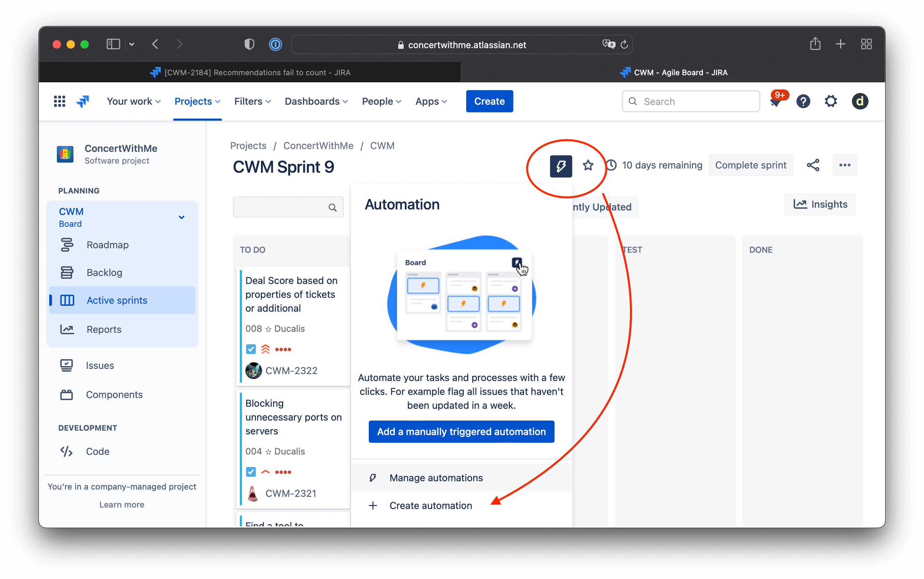Screen dimensions: 924x579
Task: Open the Automation lightning bolt icon
Action: click(x=560, y=165)
